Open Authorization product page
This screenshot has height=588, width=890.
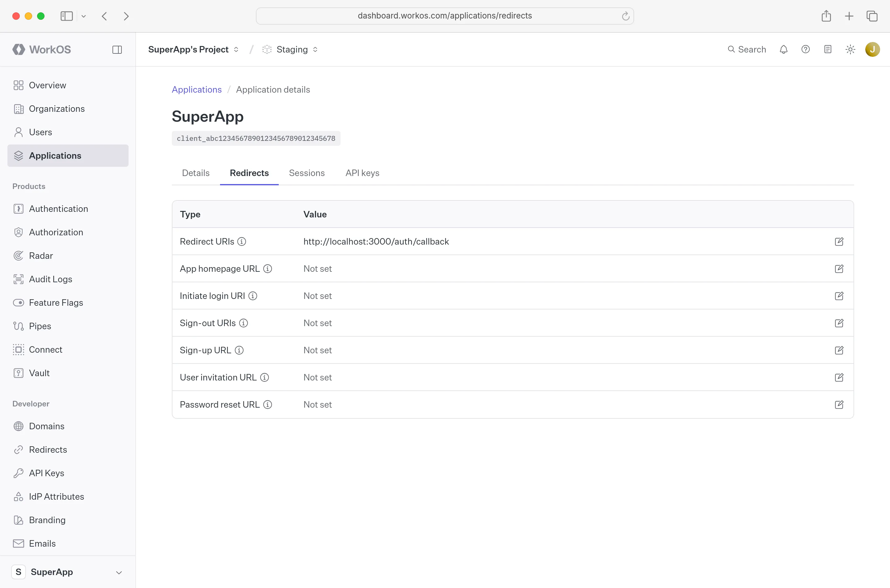pos(68,232)
